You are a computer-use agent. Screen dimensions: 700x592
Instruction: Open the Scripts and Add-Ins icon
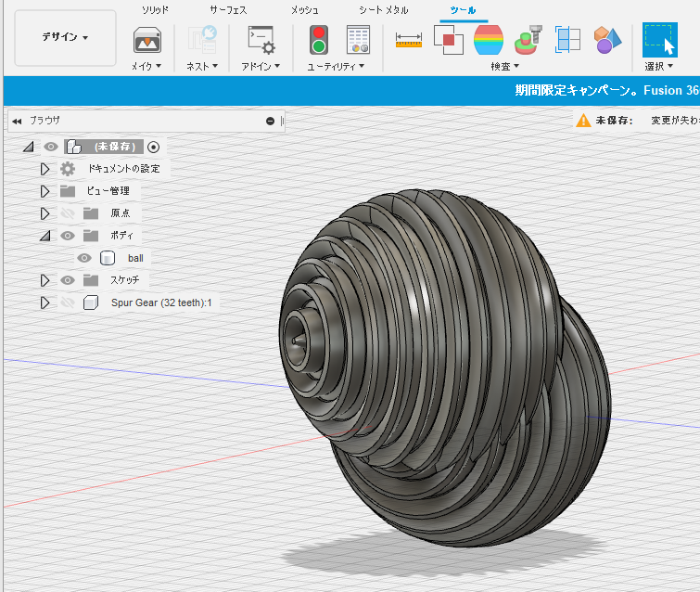tap(261, 40)
